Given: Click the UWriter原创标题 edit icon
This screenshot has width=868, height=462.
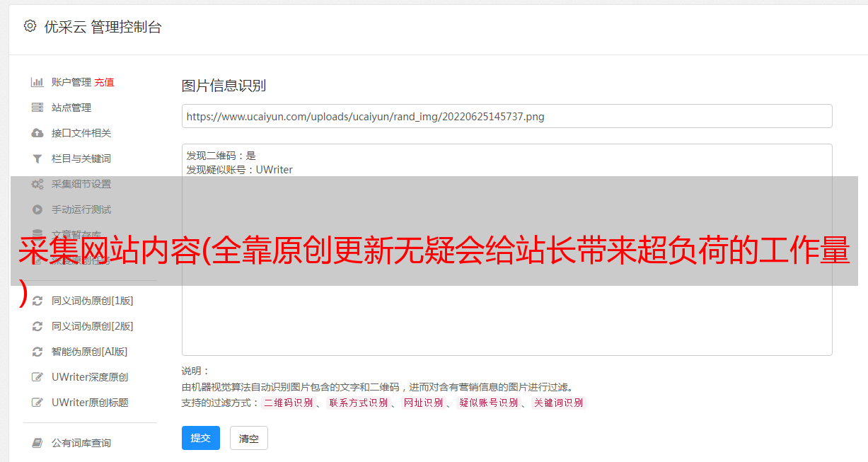Looking at the screenshot, I should coord(37,403).
